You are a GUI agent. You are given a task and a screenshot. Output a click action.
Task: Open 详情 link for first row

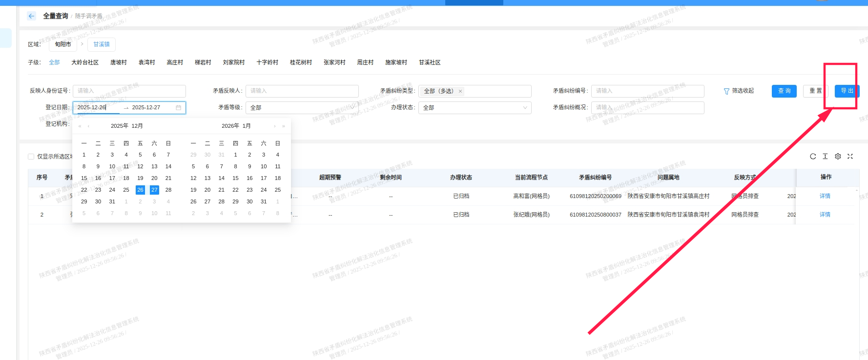click(825, 196)
